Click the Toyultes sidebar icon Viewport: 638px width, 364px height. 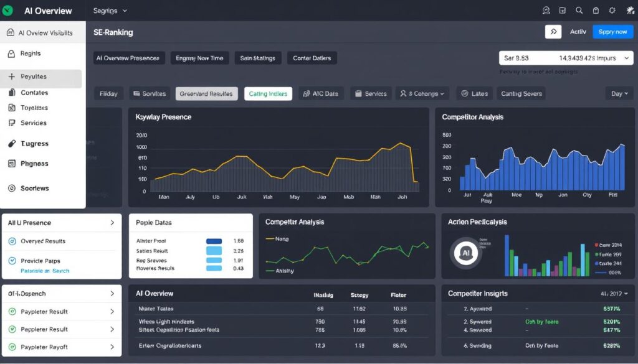point(11,108)
